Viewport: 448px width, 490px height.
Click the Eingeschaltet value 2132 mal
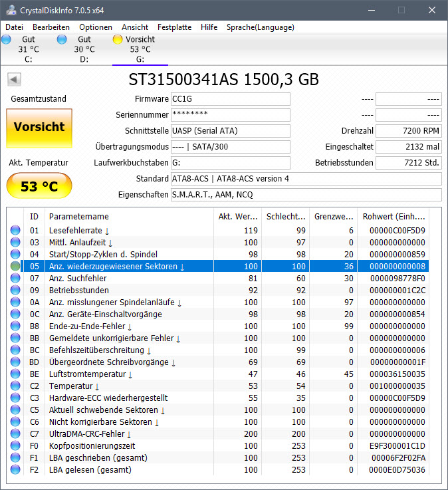[409, 147]
